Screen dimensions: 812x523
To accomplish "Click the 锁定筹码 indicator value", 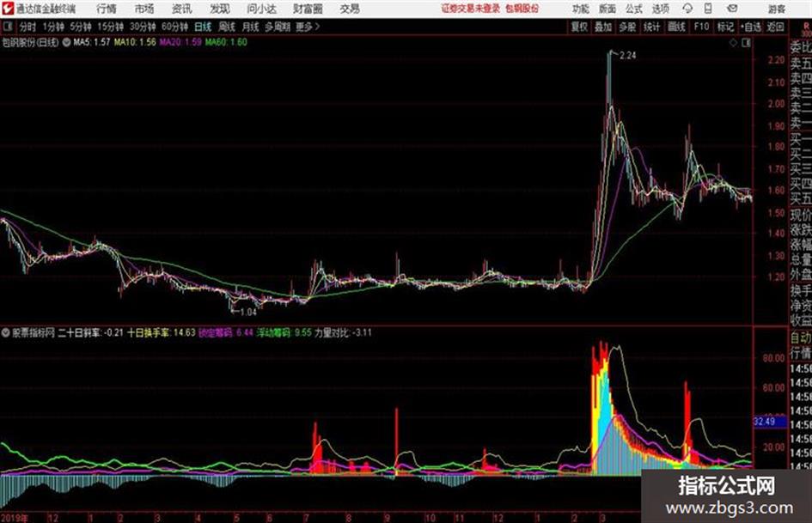I will [x=225, y=332].
